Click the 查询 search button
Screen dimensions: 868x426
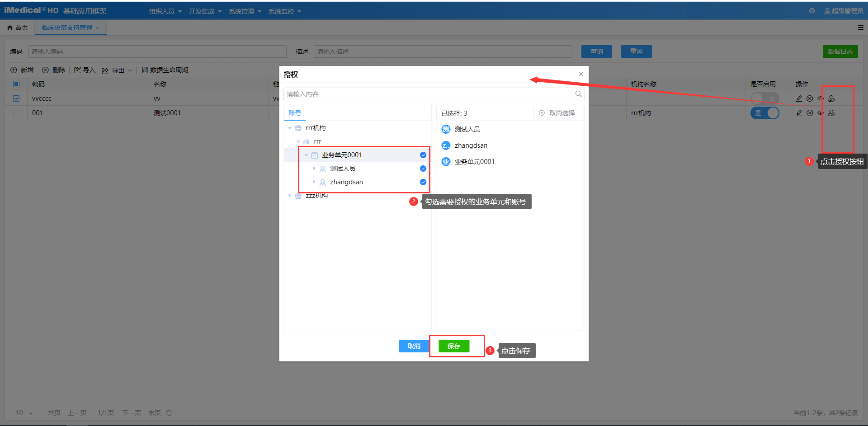(597, 51)
